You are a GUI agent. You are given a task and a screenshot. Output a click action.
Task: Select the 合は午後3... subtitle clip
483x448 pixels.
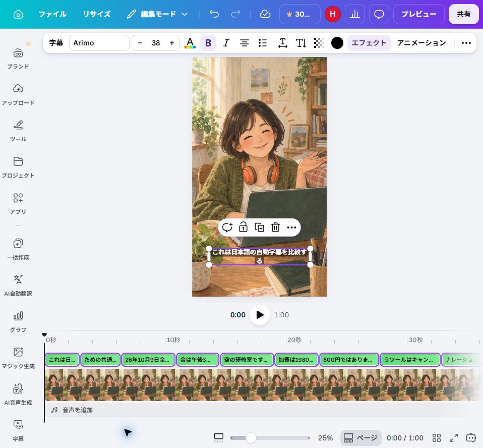click(x=198, y=360)
